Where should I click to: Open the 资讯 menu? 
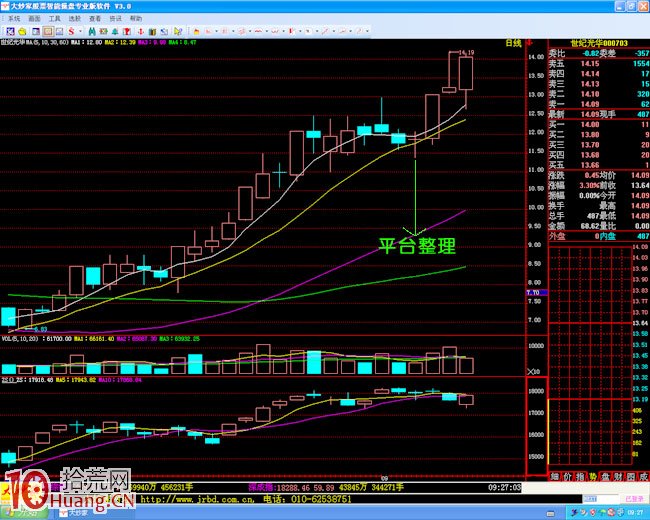tap(116, 19)
